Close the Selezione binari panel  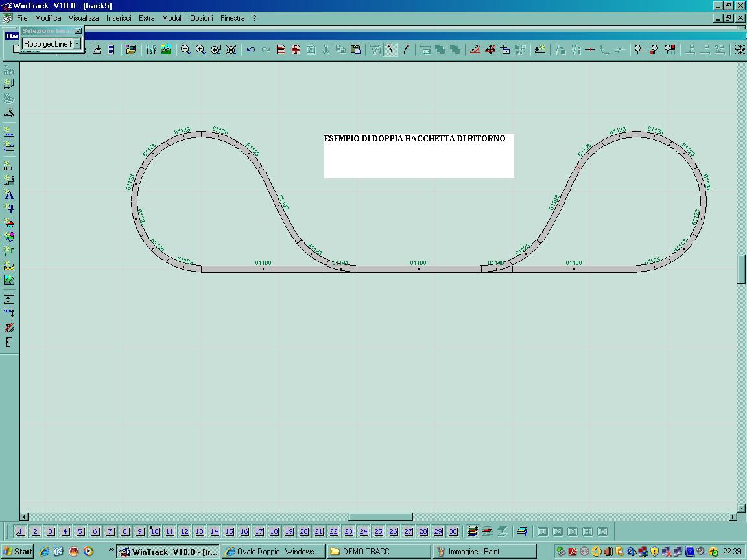(x=78, y=31)
